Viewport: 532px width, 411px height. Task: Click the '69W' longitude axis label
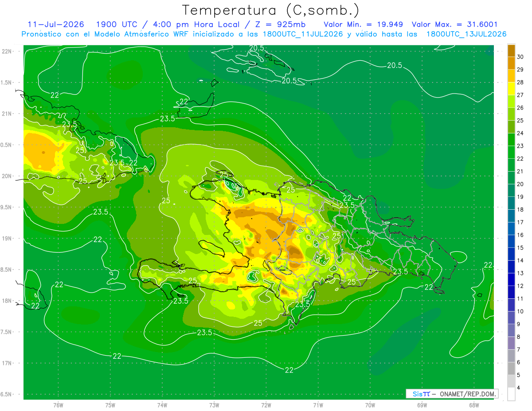(422, 405)
